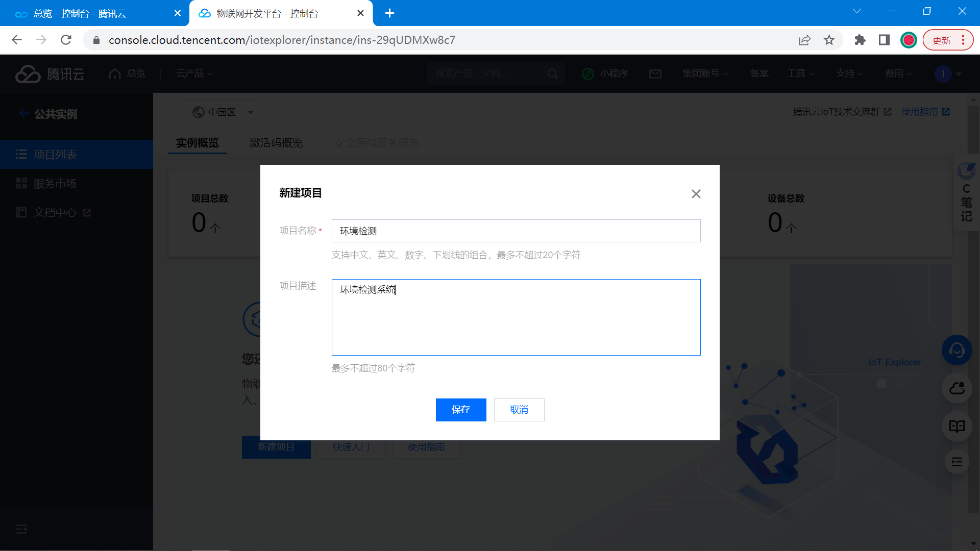Click the 项目名称 input field

coord(516,231)
